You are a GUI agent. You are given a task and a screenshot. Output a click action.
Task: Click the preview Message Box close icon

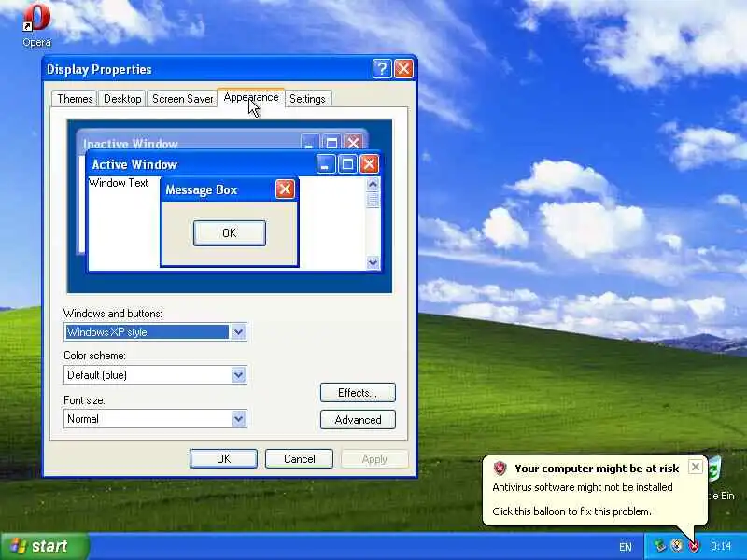285,189
